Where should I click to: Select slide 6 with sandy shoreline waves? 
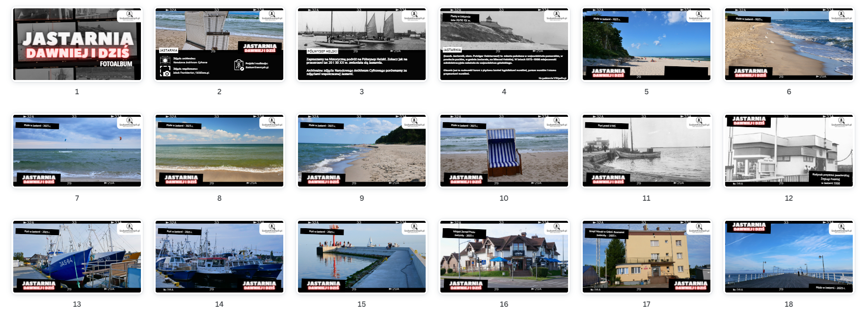(x=789, y=44)
